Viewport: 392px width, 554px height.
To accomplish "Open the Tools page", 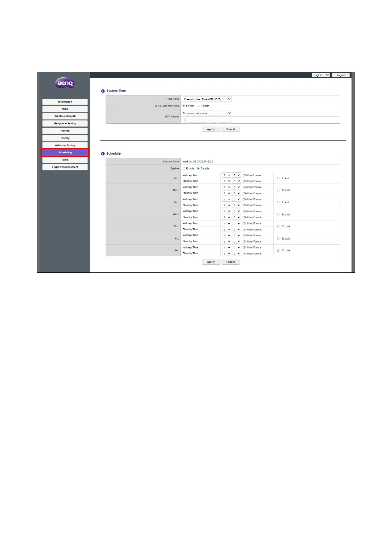I will pyautogui.click(x=65, y=160).
